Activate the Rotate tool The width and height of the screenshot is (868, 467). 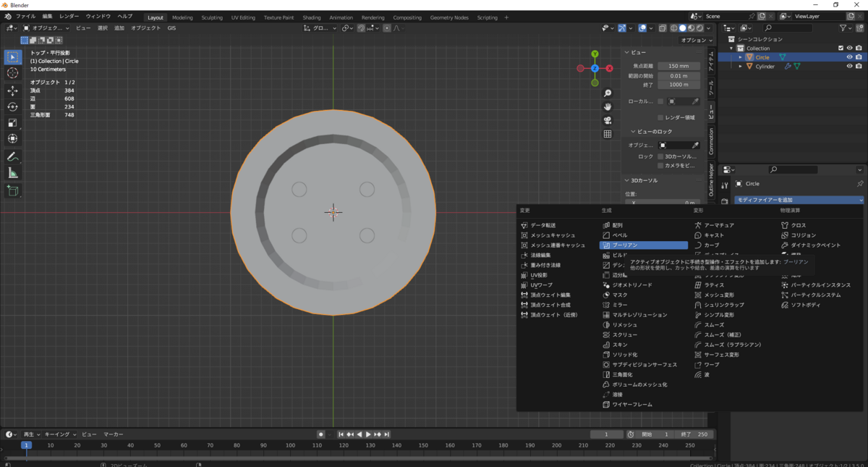(x=12, y=106)
